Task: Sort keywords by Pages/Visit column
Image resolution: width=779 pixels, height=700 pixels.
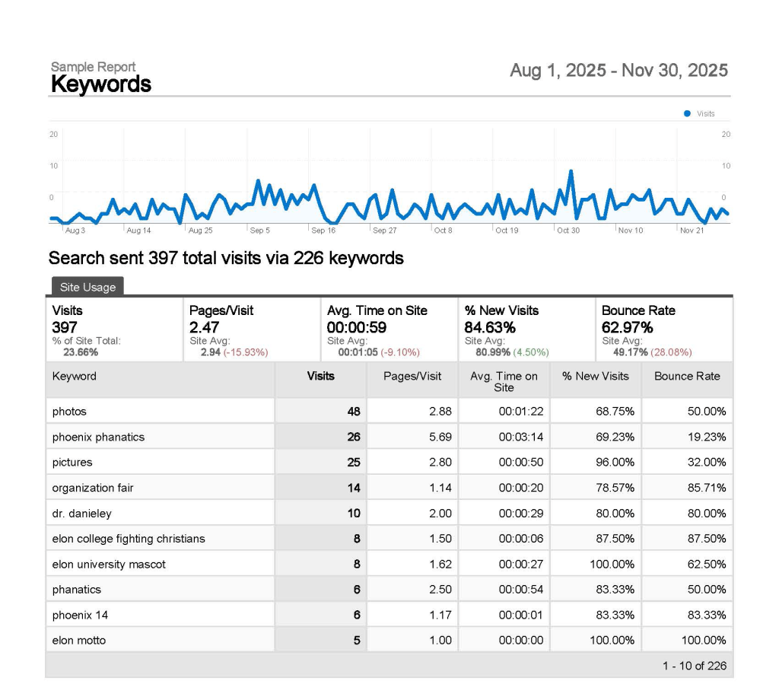Action: click(x=411, y=377)
